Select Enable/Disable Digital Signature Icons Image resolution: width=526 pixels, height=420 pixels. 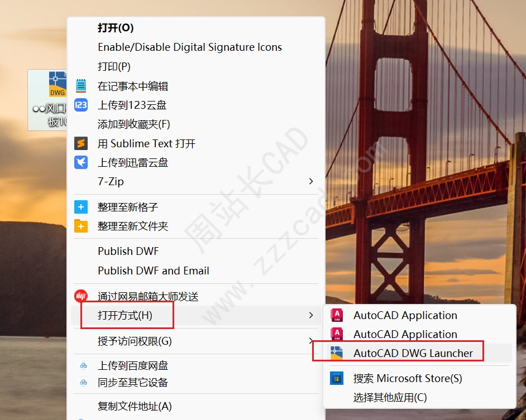coord(189,47)
